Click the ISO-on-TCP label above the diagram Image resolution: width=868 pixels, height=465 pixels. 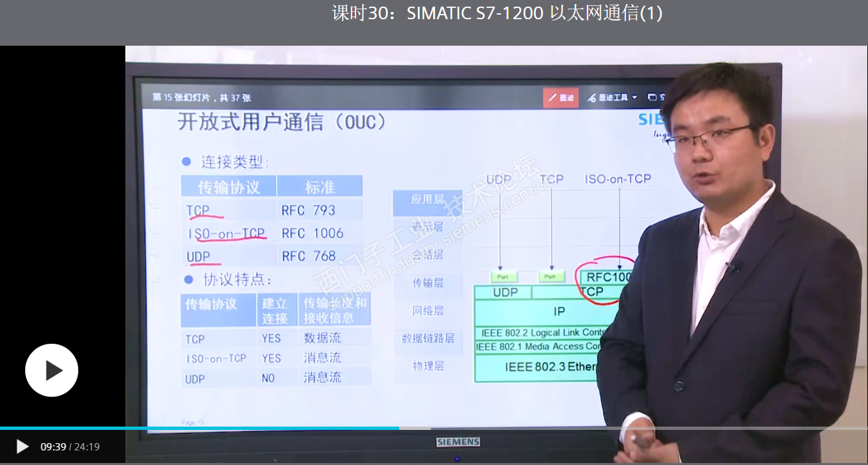point(617,179)
